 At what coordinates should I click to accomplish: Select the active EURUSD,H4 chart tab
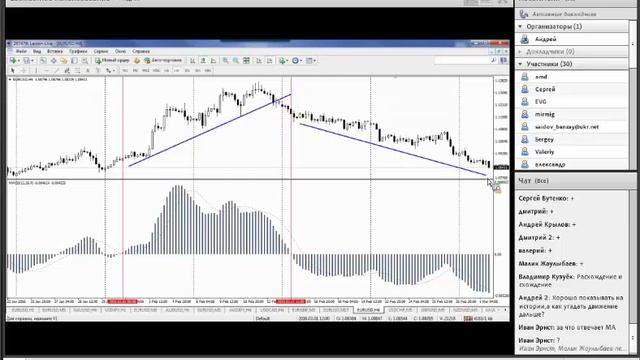click(368, 310)
